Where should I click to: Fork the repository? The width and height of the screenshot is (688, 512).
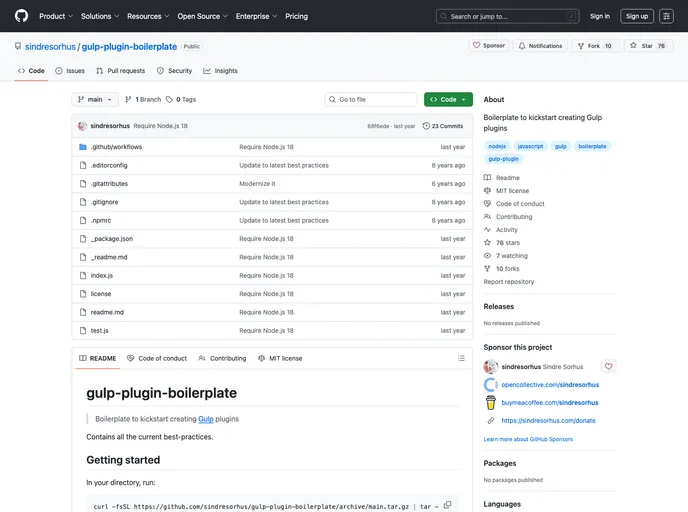595,46
